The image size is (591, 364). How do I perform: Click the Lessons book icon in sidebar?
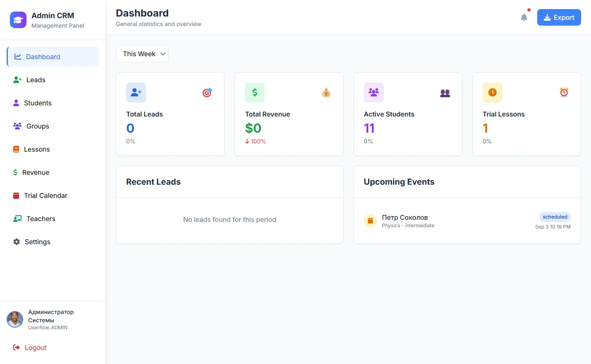tap(16, 149)
